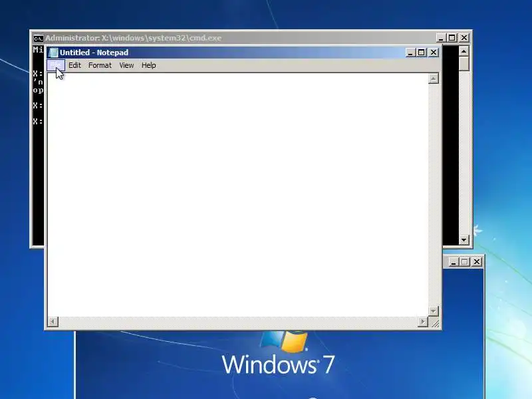Minimize the Notepad window
Screen dimensions: 532x399
(410, 53)
